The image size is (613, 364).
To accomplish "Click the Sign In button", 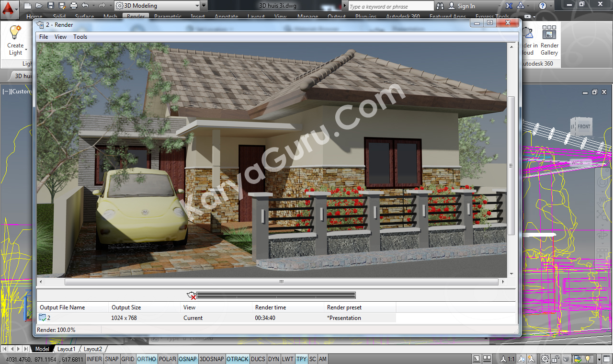I will [x=462, y=6].
